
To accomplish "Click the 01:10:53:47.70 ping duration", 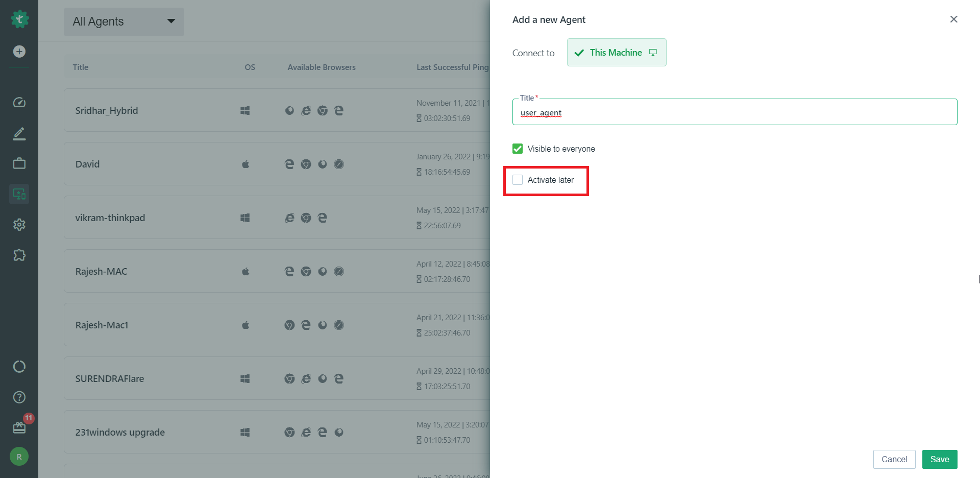I will tap(447, 440).
